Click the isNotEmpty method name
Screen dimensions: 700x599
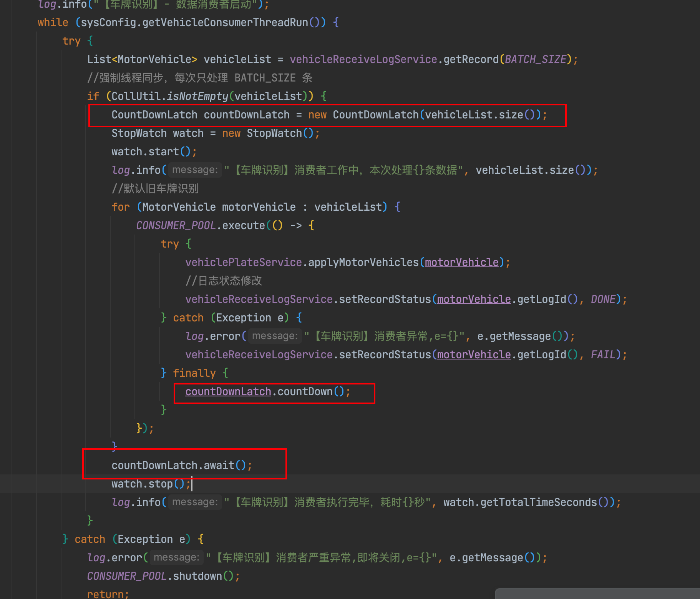click(x=197, y=96)
